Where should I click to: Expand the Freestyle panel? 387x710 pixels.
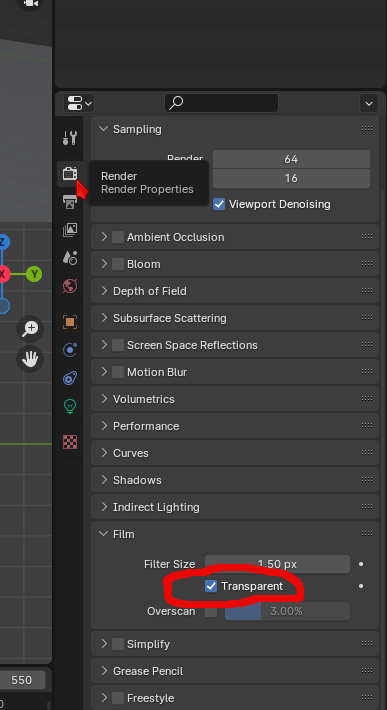click(x=104, y=698)
